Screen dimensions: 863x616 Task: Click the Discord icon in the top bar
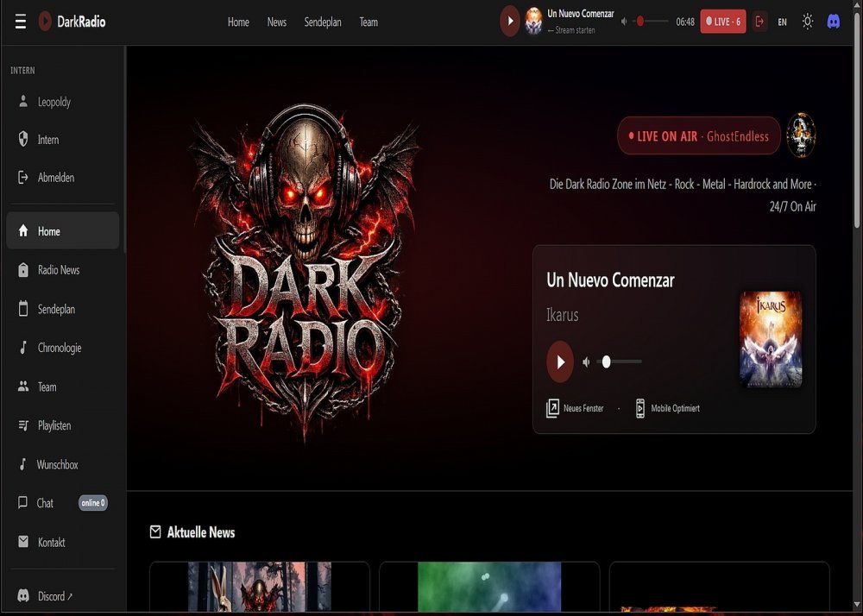click(x=833, y=22)
